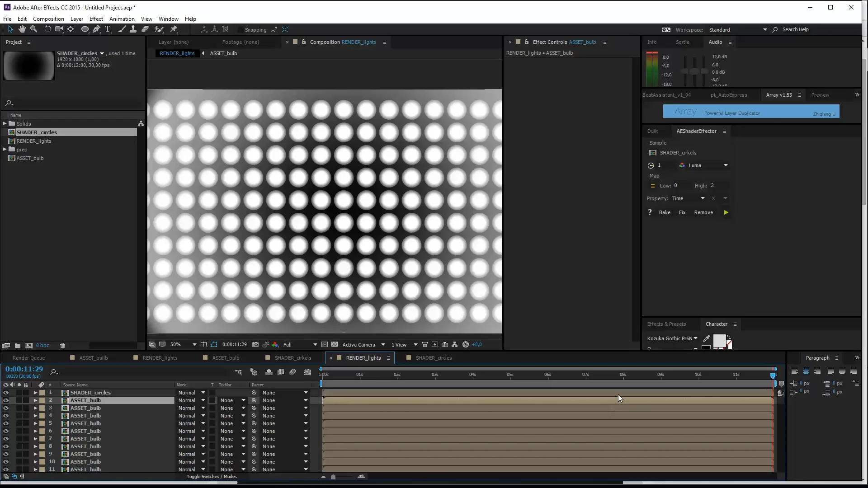The height and width of the screenshot is (488, 868).
Task: Expand the Solids folder in project panel
Action: (x=4, y=123)
